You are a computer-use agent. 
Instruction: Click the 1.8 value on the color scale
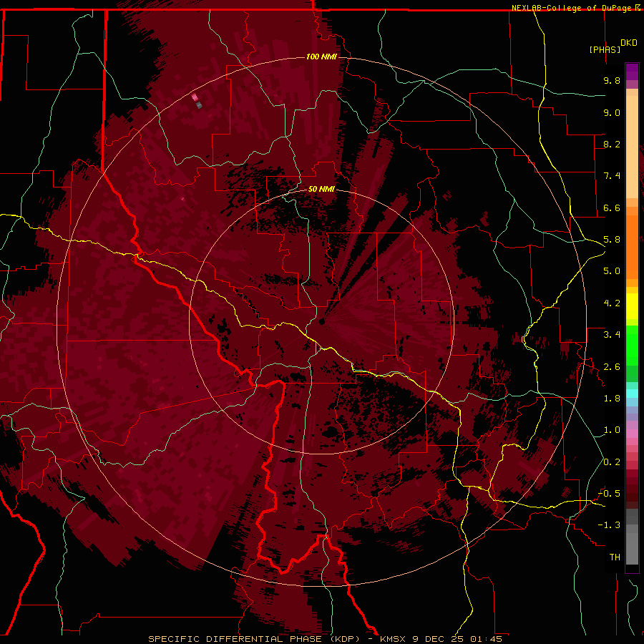(612, 399)
